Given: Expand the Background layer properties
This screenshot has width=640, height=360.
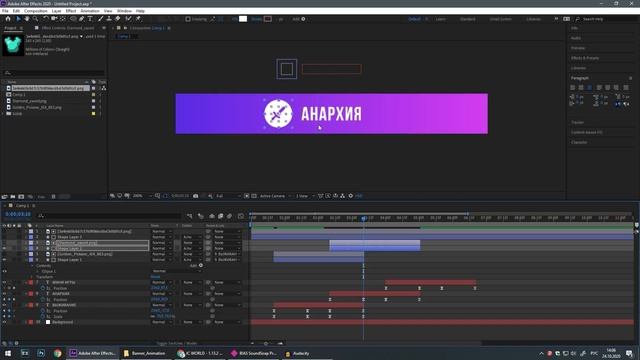Looking at the screenshot, I should (26, 322).
